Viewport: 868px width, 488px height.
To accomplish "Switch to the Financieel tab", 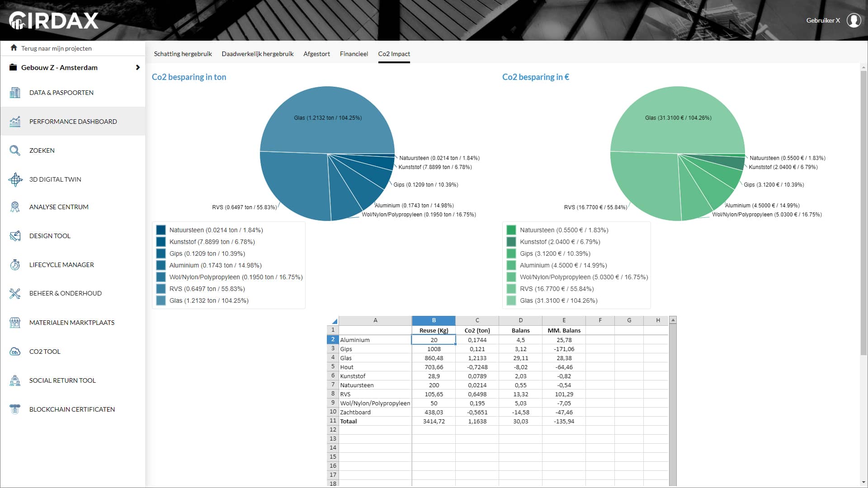I will coord(354,54).
